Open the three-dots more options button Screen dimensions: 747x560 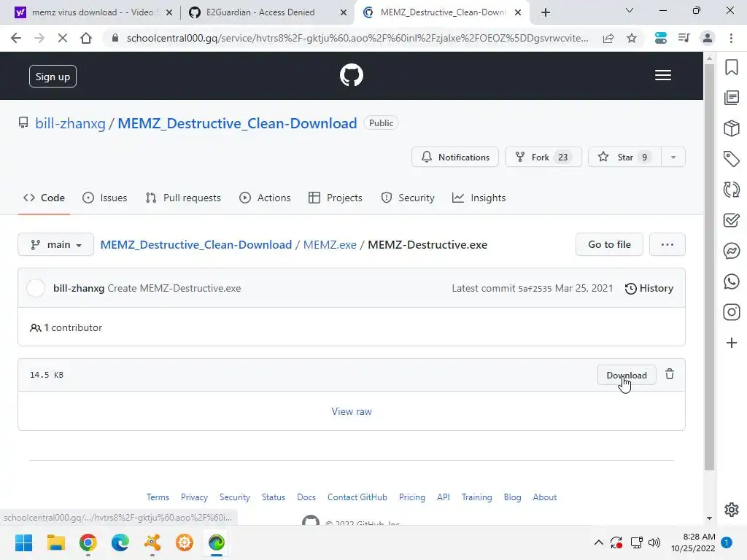[667, 244]
